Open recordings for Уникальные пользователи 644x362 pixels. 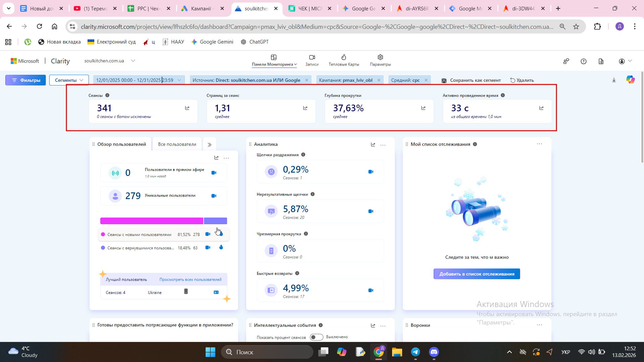tap(214, 196)
